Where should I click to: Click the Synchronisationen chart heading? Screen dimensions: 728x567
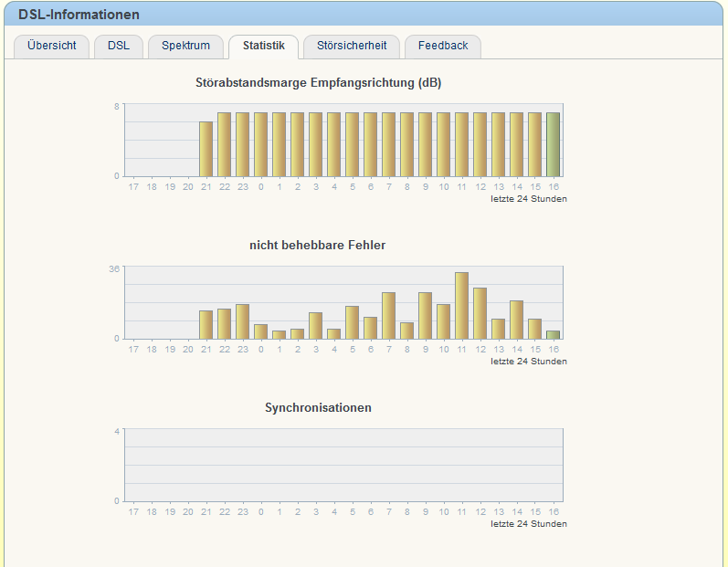pyautogui.click(x=318, y=407)
